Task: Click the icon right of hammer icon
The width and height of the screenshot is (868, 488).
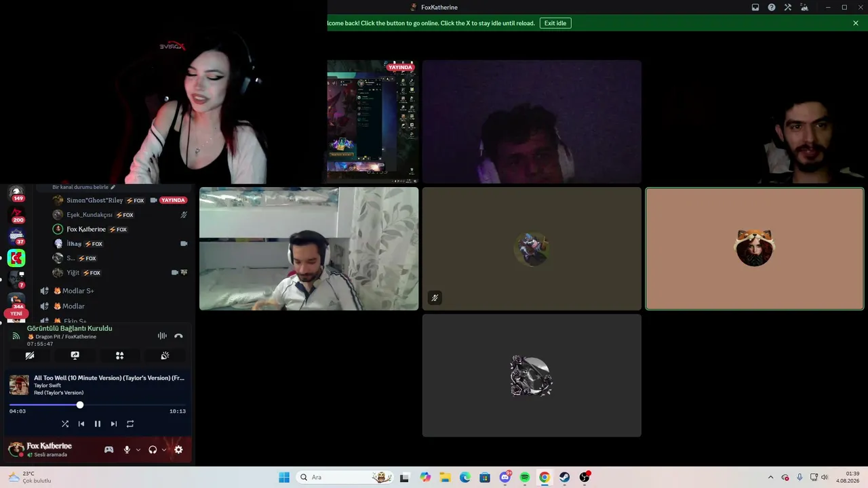Action: pyautogui.click(x=804, y=7)
